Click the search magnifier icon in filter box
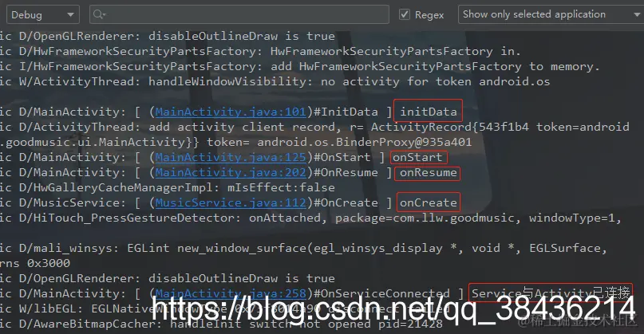644x334 pixels. click(x=99, y=15)
